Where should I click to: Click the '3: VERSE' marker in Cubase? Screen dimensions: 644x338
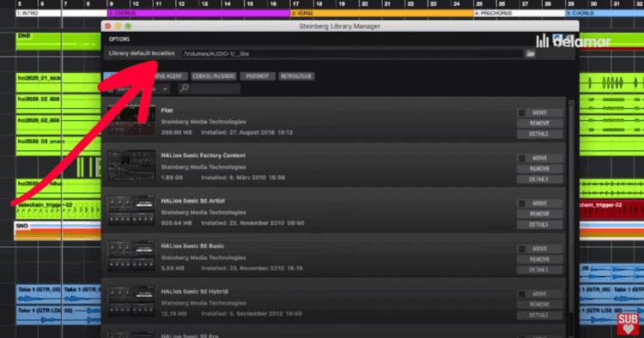[382, 13]
